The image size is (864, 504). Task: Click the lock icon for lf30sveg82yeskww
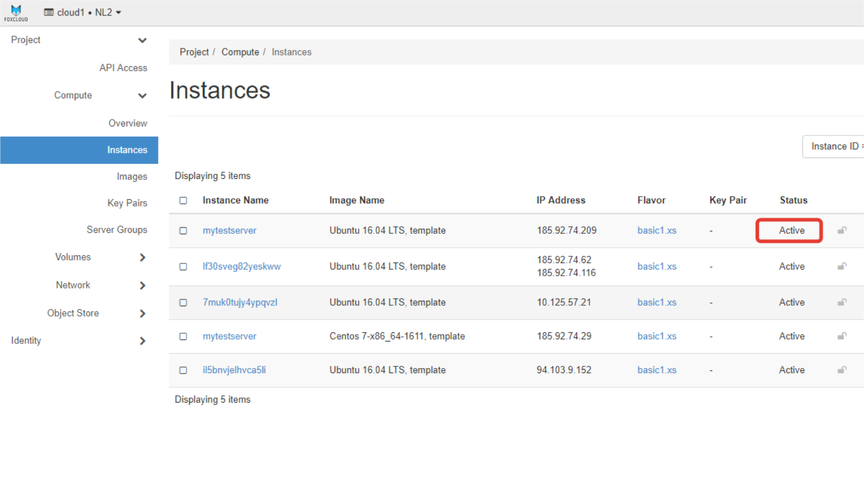point(842,267)
